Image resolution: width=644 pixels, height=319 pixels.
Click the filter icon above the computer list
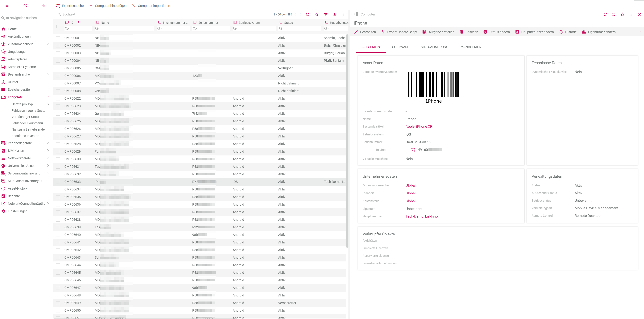pyautogui.click(x=326, y=14)
